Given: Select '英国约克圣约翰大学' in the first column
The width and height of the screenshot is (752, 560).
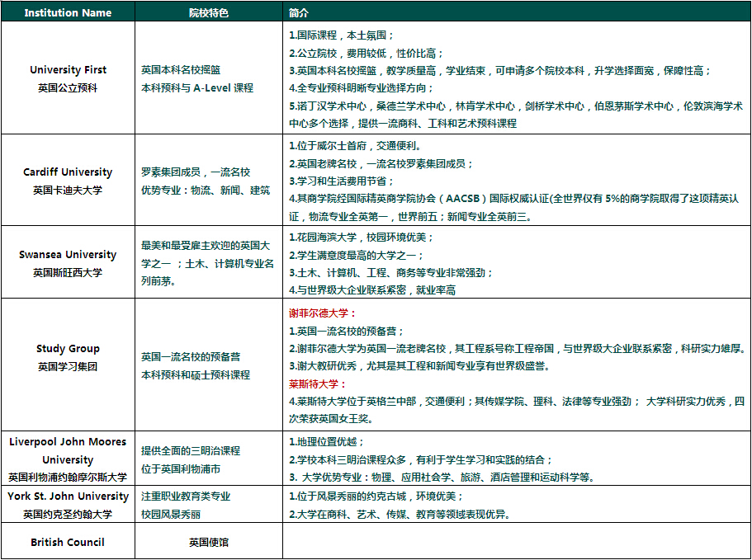Looking at the screenshot, I should [68, 515].
